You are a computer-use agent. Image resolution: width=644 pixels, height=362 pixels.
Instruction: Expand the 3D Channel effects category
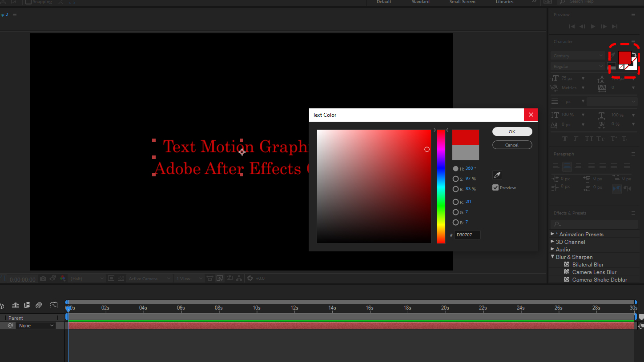[x=553, y=242]
